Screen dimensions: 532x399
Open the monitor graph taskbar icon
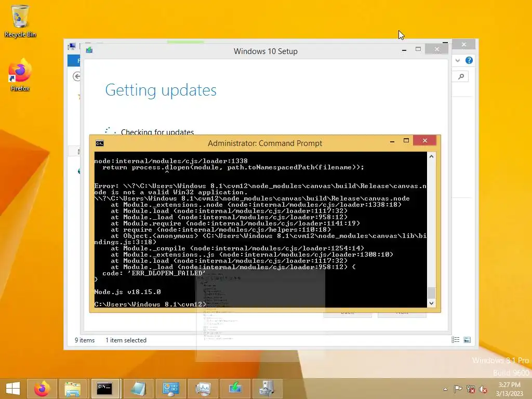click(x=203, y=389)
